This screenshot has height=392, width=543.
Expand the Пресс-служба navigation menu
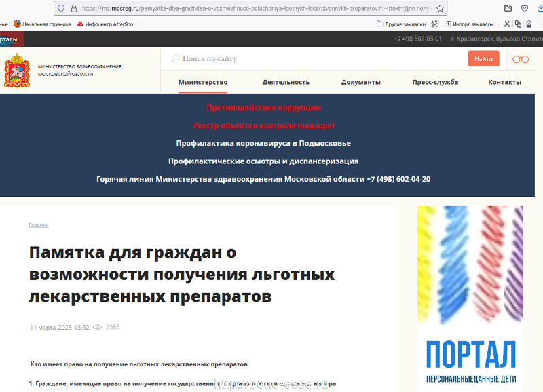435,82
